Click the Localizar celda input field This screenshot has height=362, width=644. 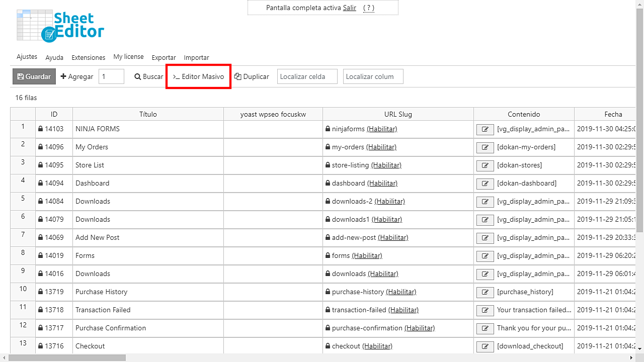pos(307,76)
